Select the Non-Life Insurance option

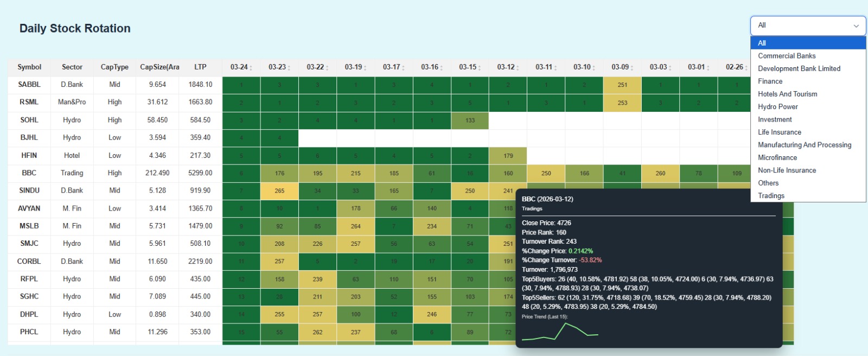pos(787,170)
